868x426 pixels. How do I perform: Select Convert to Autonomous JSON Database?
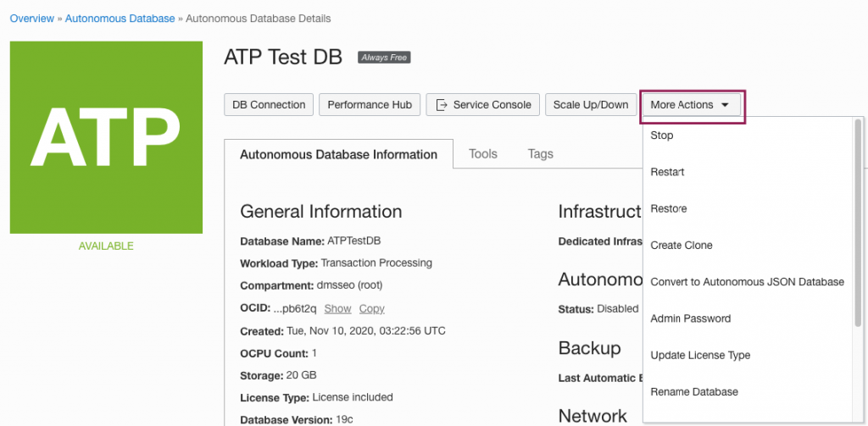[x=747, y=282]
